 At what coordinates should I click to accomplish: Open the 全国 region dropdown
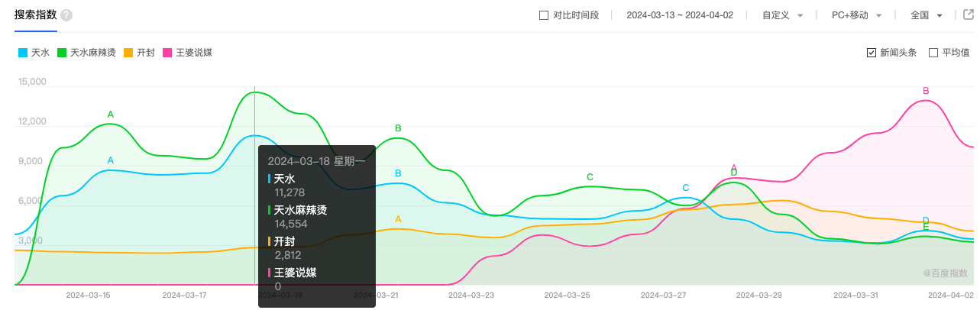coord(927,15)
